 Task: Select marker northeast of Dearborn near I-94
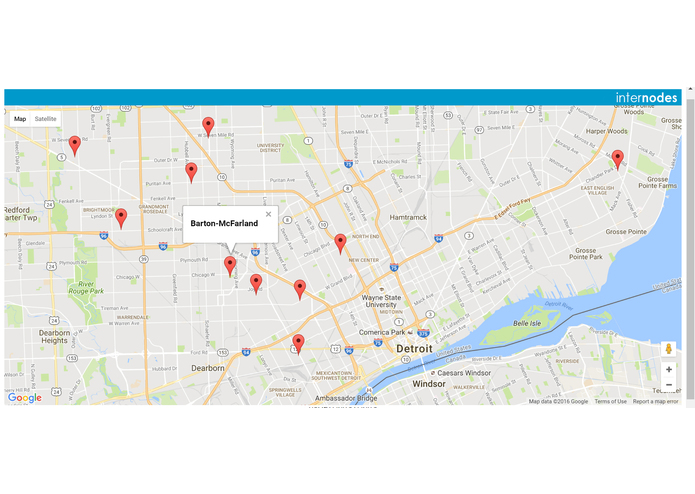[x=298, y=345]
